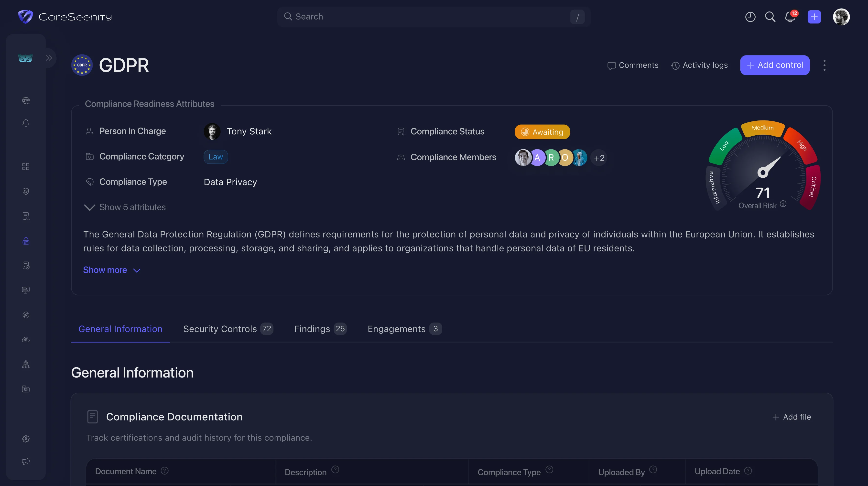Open the user profile avatar
This screenshot has height=486, width=868.
pos(841,17)
